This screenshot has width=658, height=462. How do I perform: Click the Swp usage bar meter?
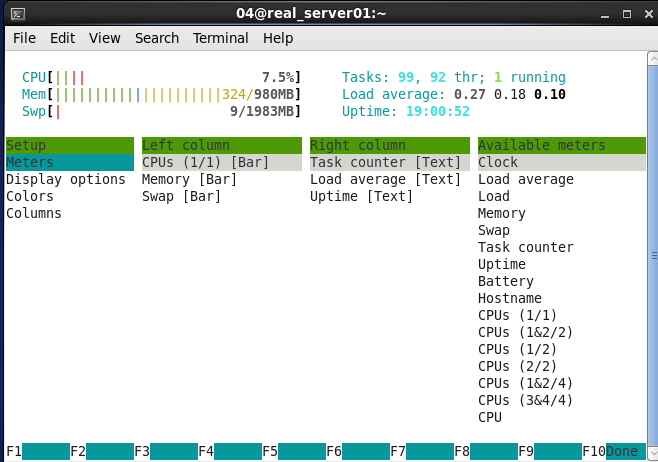pyautogui.click(x=162, y=112)
